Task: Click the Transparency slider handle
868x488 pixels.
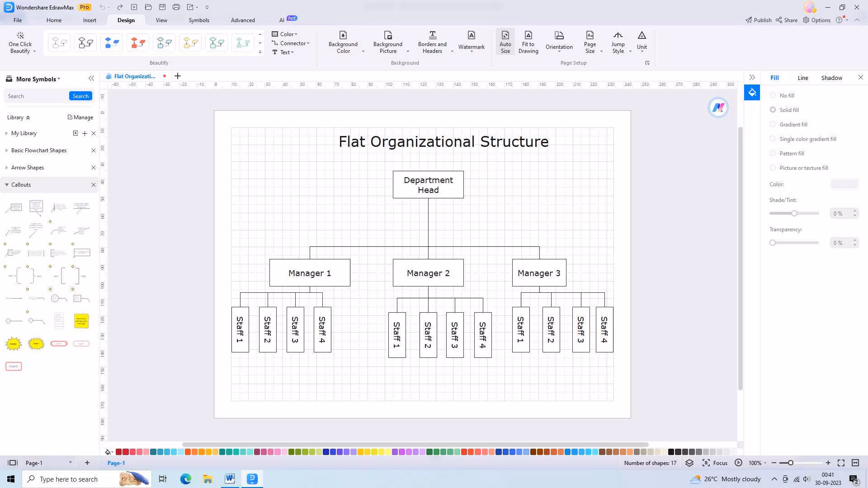Action: tap(773, 243)
